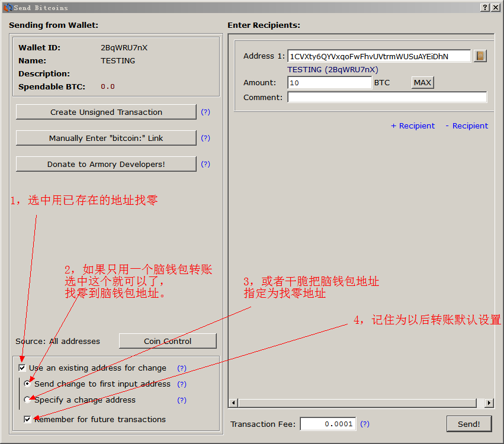
Task: Click help icon next to Create Unsigned Transaction
Action: click(206, 112)
